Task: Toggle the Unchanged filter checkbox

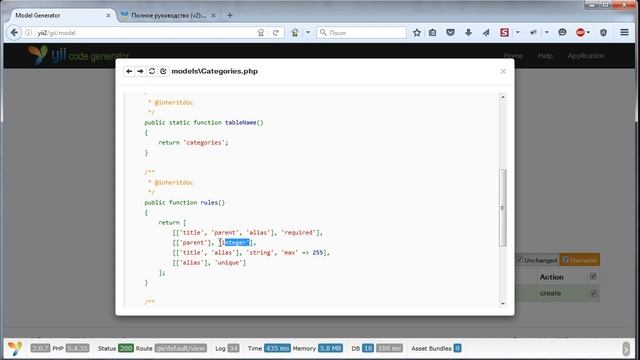Action: [520, 260]
